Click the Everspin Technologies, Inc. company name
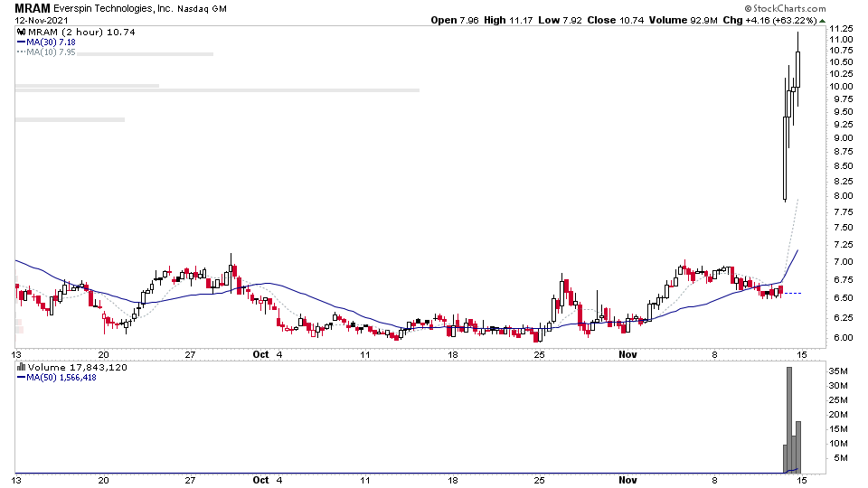The height and width of the screenshot is (488, 868). 112,9
